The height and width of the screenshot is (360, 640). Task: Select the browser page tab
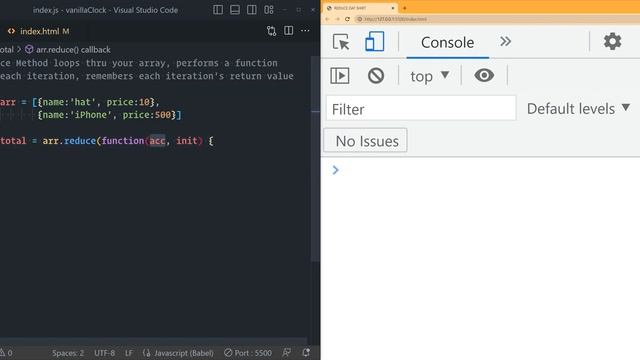[361, 8]
